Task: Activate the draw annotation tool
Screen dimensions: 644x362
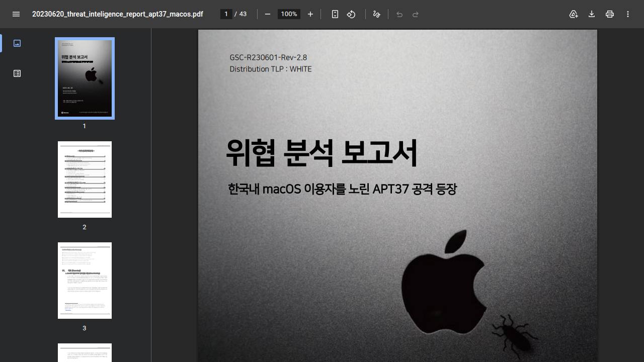Action: click(376, 14)
